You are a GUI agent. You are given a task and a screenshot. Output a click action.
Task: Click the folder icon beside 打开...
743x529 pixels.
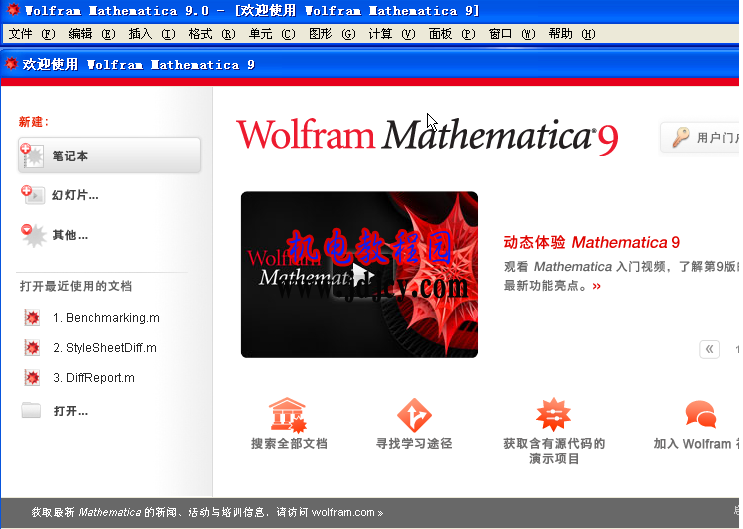coord(31,410)
